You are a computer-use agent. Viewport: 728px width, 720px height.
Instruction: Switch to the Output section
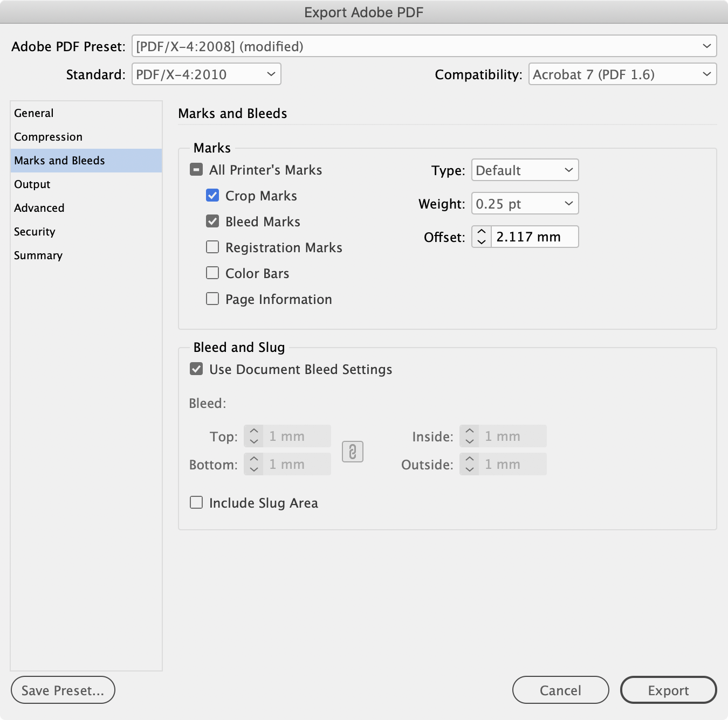point(32,184)
